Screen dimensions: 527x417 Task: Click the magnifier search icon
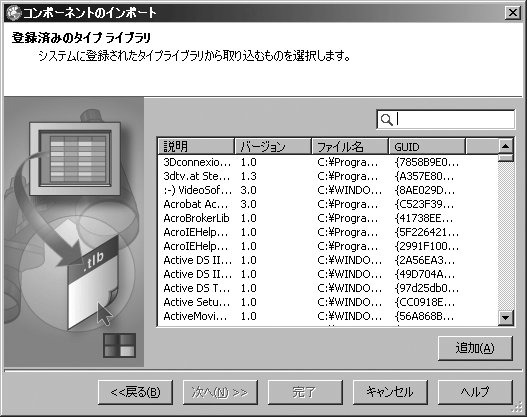pyautogui.click(x=387, y=120)
